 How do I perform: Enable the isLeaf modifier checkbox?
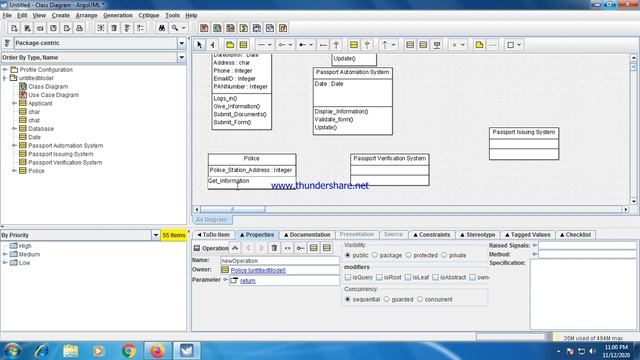408,277
